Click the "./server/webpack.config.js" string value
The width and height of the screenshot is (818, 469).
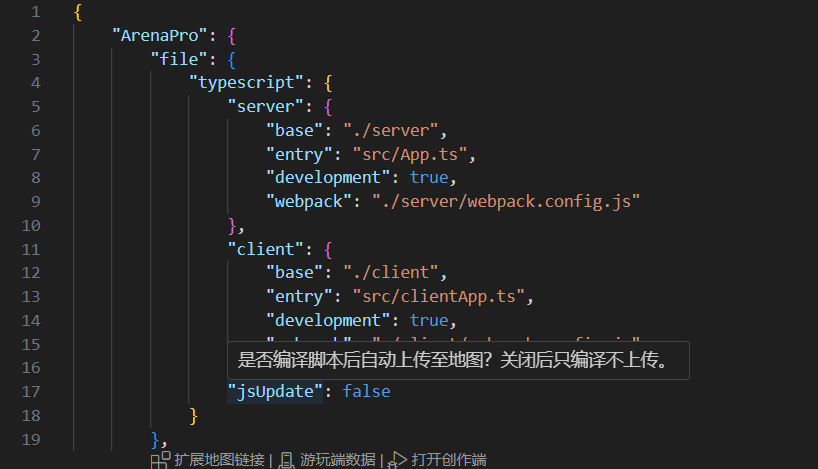pyautogui.click(x=505, y=201)
